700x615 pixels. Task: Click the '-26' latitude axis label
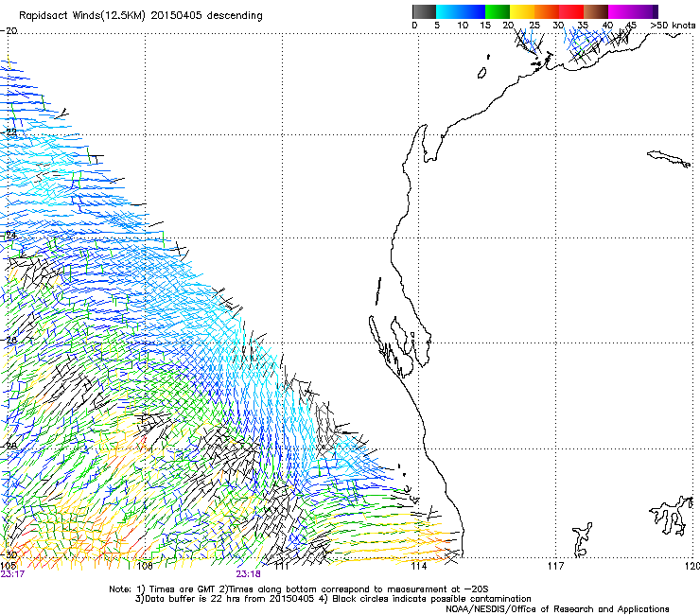click(9, 340)
